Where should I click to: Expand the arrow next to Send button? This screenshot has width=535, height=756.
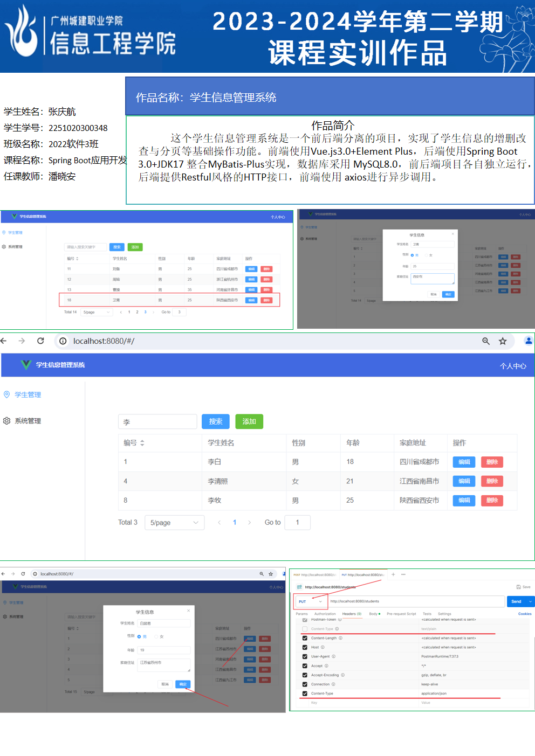point(530,601)
